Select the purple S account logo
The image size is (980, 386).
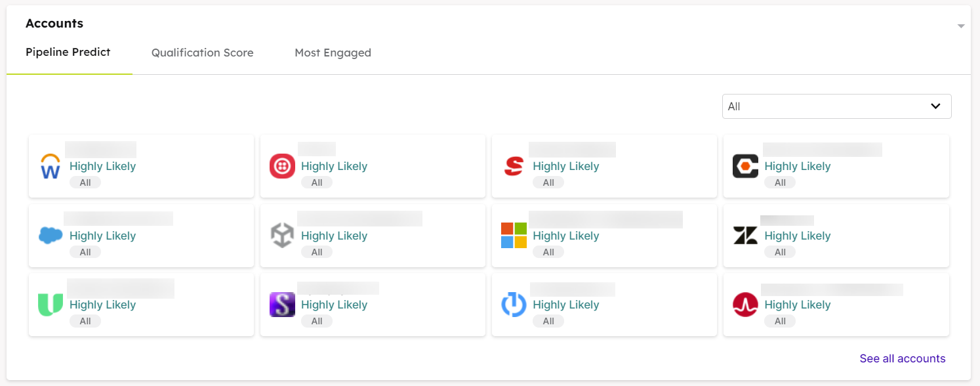(x=282, y=305)
